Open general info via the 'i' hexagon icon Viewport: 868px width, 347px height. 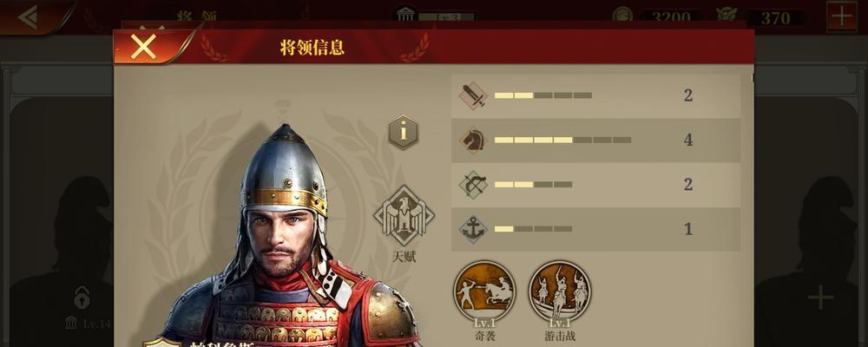tap(403, 132)
